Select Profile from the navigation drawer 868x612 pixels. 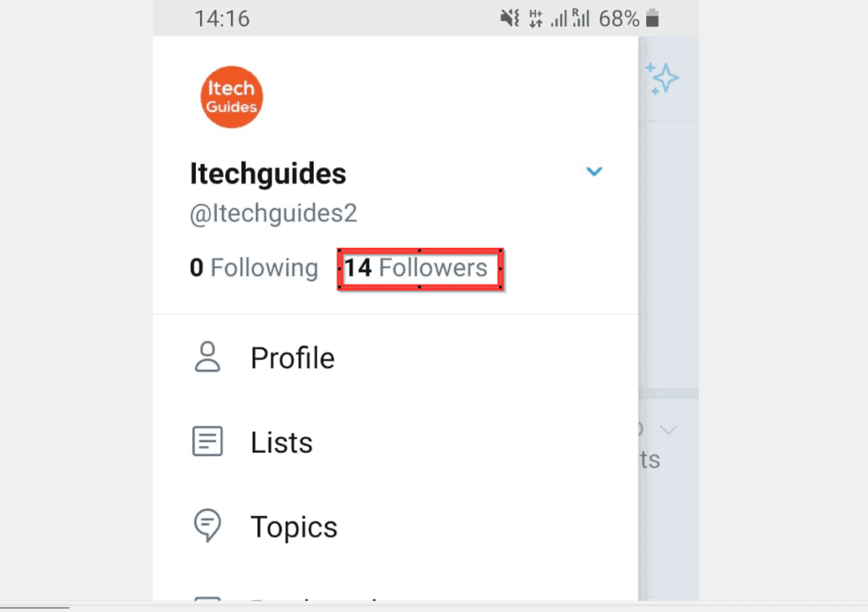click(x=293, y=357)
